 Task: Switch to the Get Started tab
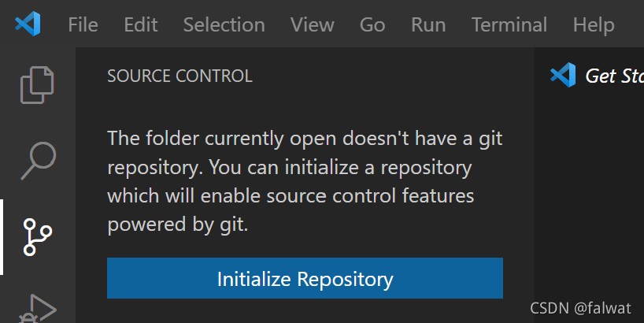[595, 76]
